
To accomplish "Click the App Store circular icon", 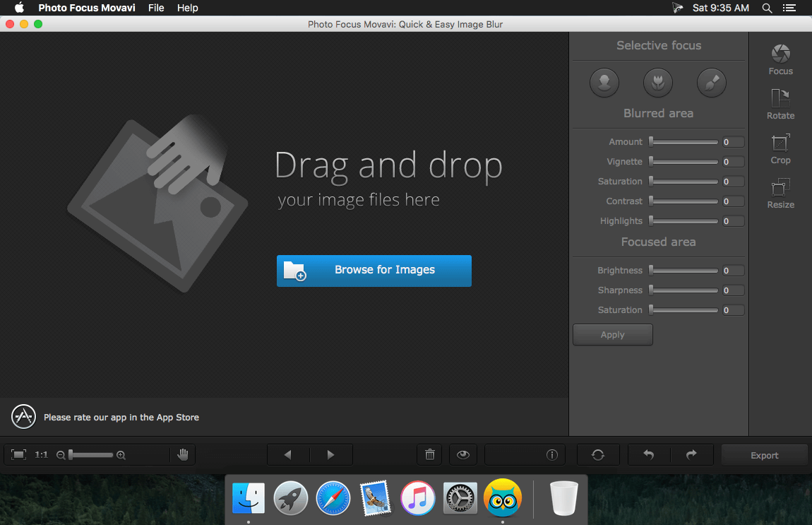I will point(24,417).
